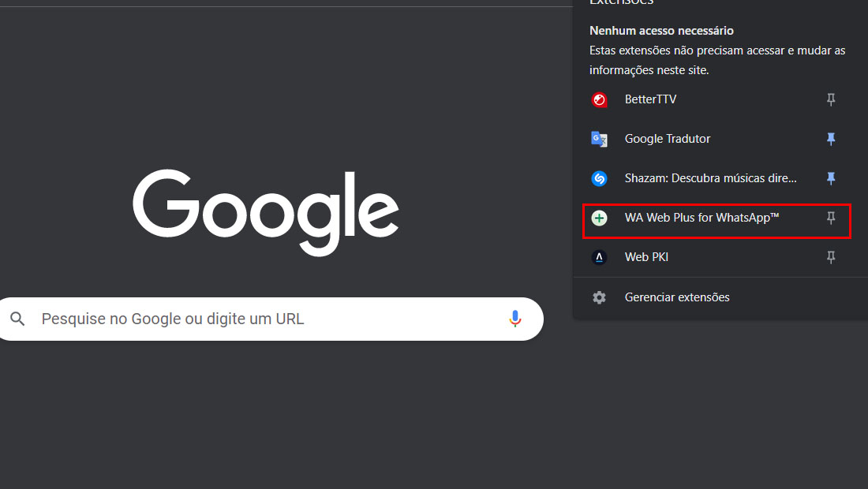
Task: Click the magnifying glass search icon
Action: 17,319
